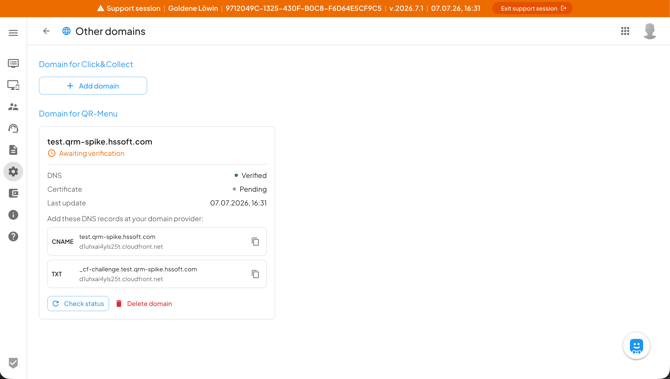The image size is (670, 379).
Task: Click the Add domain button
Action: tap(93, 86)
